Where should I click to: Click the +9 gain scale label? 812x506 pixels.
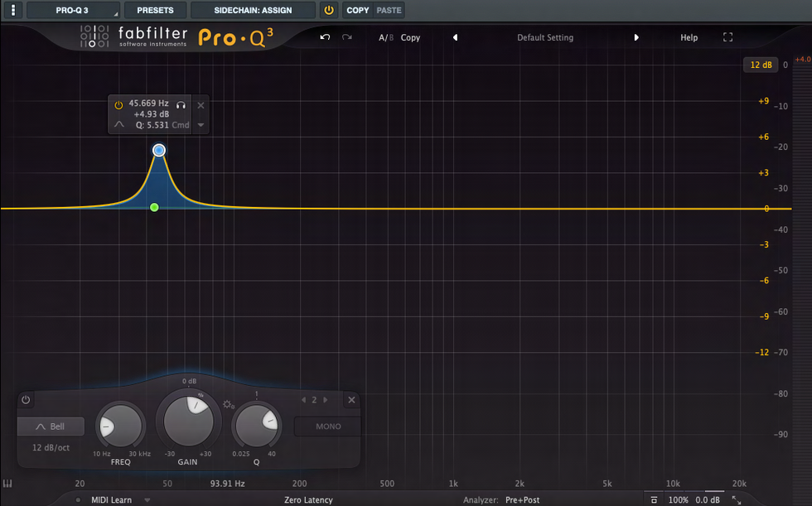pos(763,101)
